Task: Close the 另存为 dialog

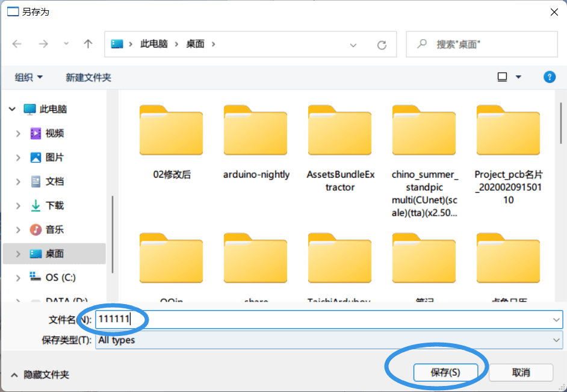Action: (554, 12)
